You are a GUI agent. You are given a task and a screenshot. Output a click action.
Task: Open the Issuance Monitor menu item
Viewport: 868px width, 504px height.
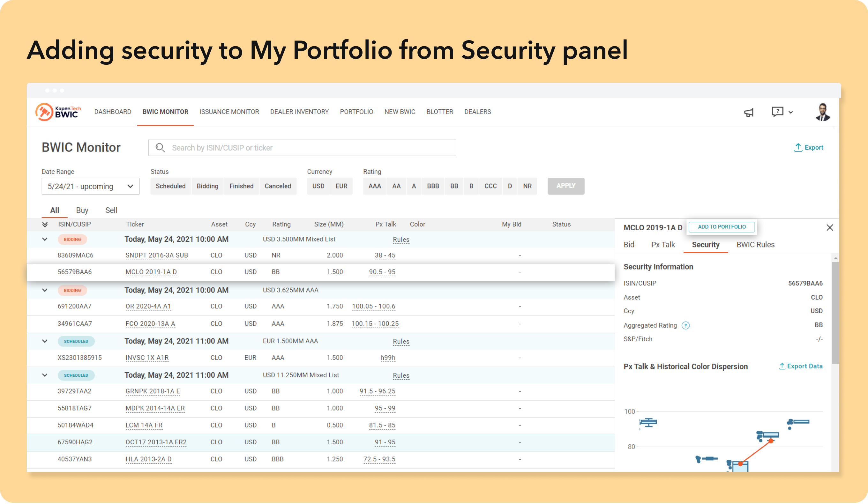[229, 112]
